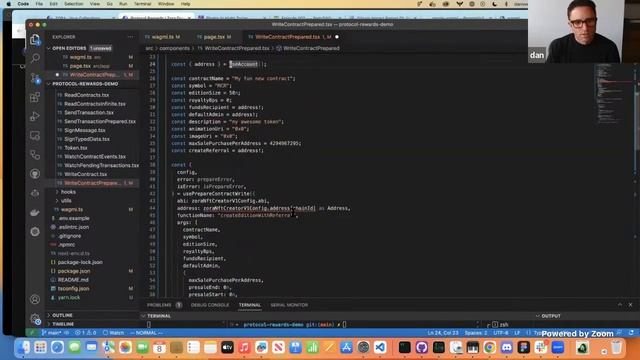Open README.md in the file tree
This screenshot has height=360, width=640.
[x=73, y=280]
